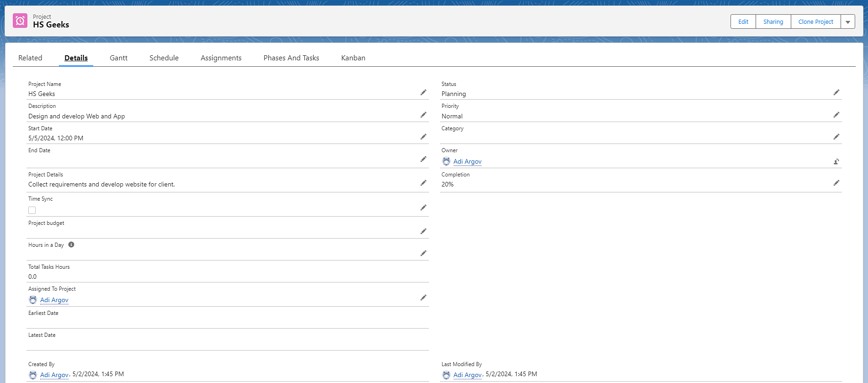This screenshot has width=868, height=383.
Task: Click the change Owner icon
Action: 836,162
